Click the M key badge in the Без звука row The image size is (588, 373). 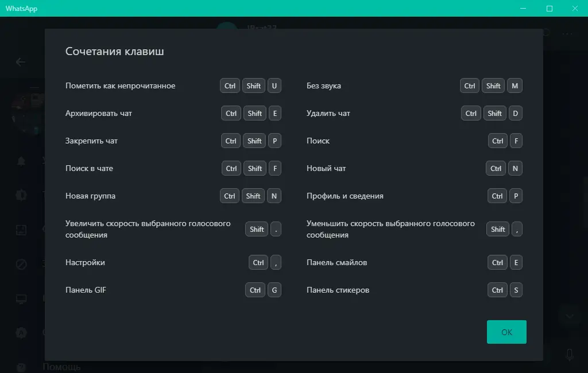(x=514, y=86)
